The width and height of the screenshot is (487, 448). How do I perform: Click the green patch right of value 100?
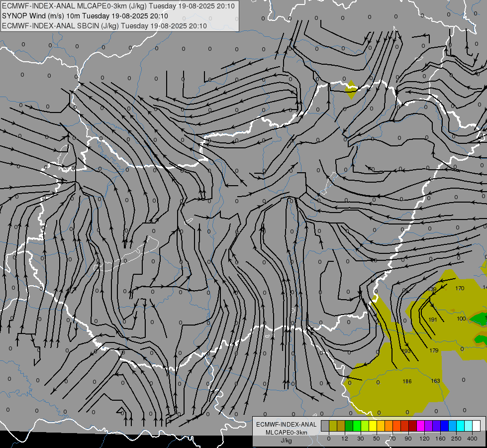[x=479, y=319]
